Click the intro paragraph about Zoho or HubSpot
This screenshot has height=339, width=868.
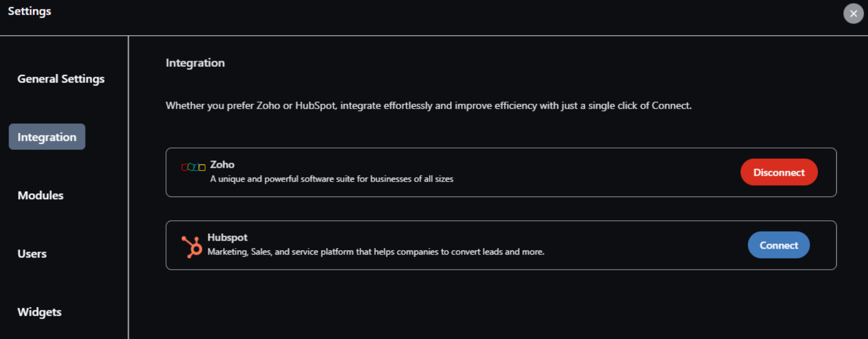(x=428, y=106)
